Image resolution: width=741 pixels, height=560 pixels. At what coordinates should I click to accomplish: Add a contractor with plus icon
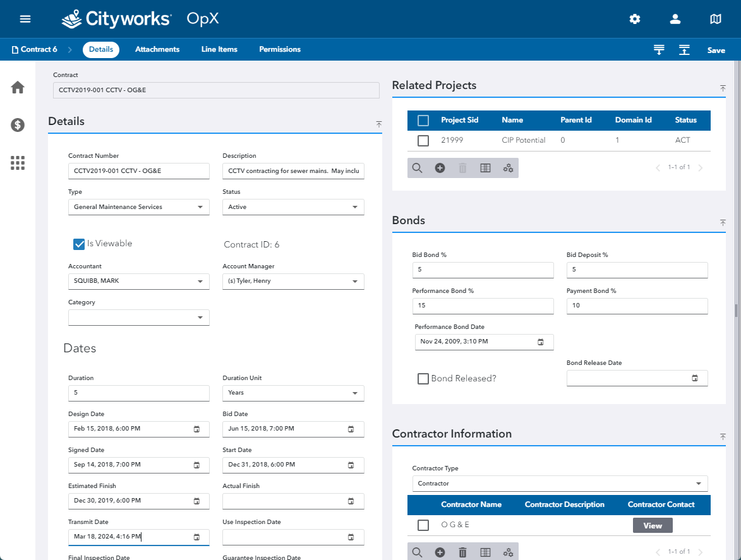coord(440,552)
